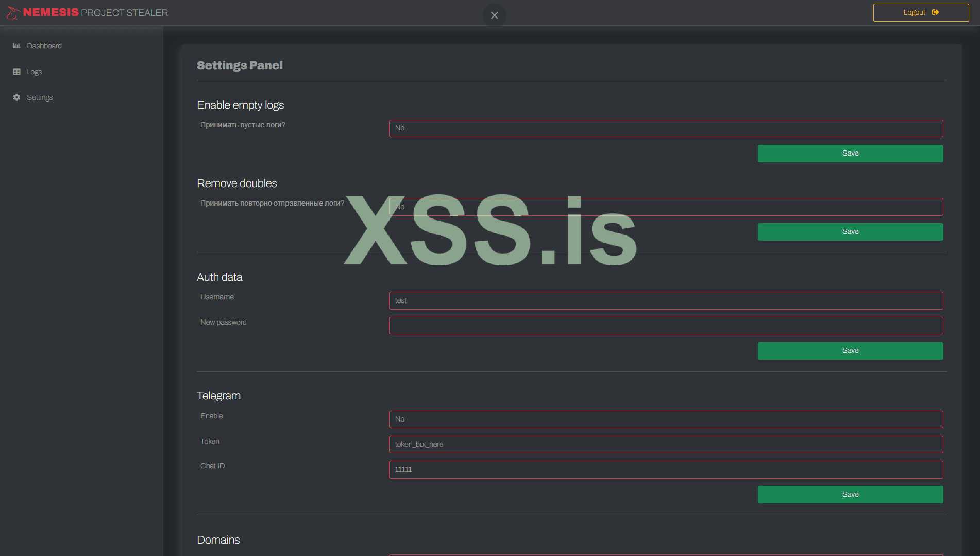Viewport: 980px width, 556px height.
Task: Click the NEMESIS PROJECT STEALER title text
Action: pyautogui.click(x=95, y=12)
